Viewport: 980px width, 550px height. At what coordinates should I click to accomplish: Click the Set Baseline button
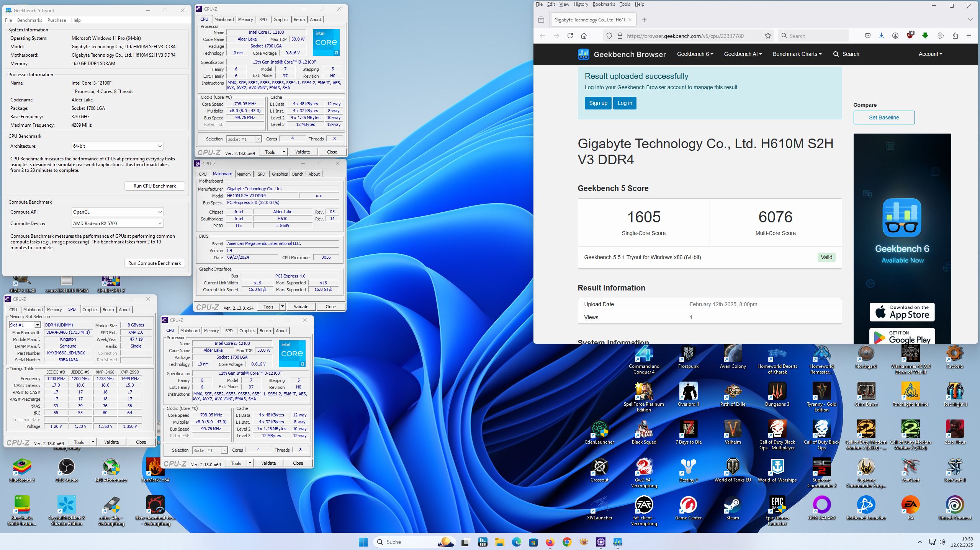coord(883,118)
